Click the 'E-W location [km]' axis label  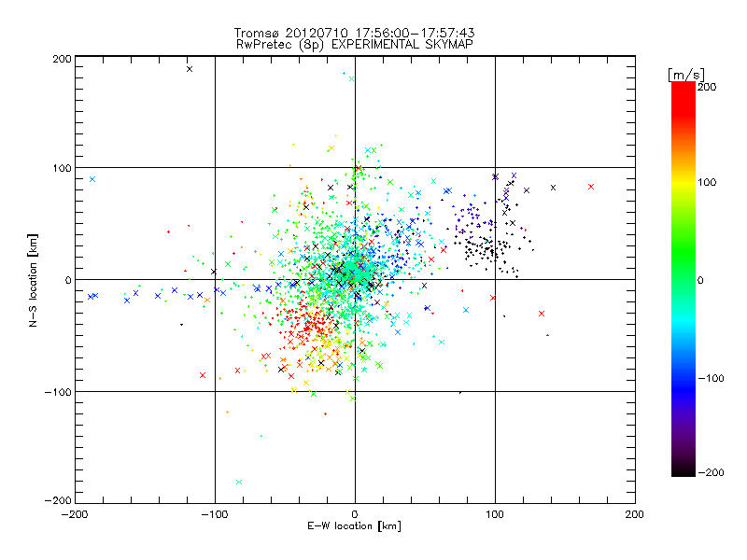(x=354, y=525)
